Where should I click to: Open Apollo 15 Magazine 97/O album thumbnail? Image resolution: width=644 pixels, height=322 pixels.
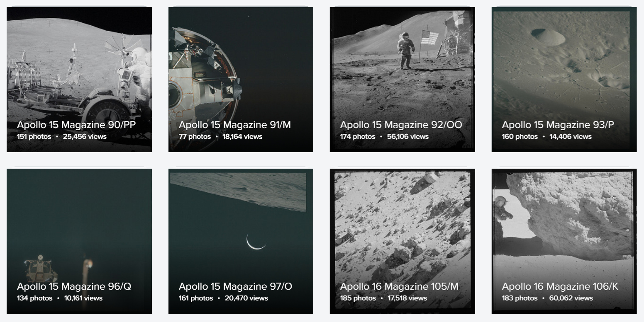(241, 241)
